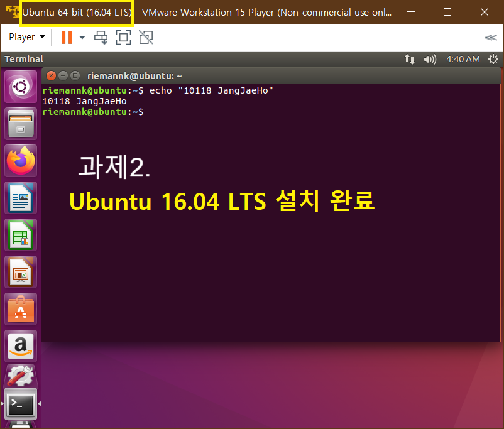Launch LibreOffice Calc
Image resolution: width=504 pixels, height=429 pixels.
pos(21,235)
